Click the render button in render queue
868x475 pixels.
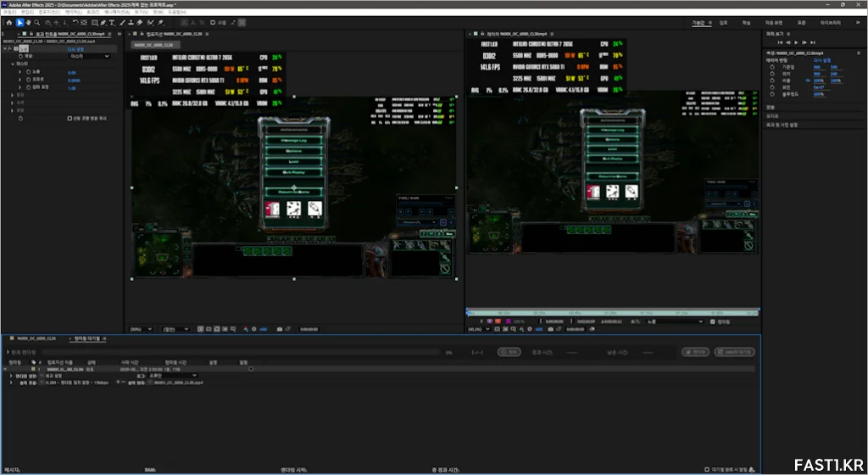(x=695, y=351)
